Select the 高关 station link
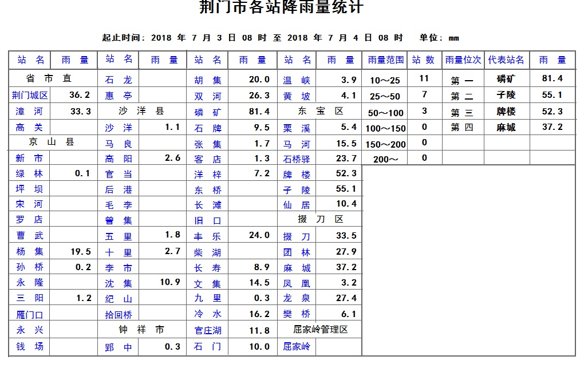588x368 pixels. coord(30,128)
